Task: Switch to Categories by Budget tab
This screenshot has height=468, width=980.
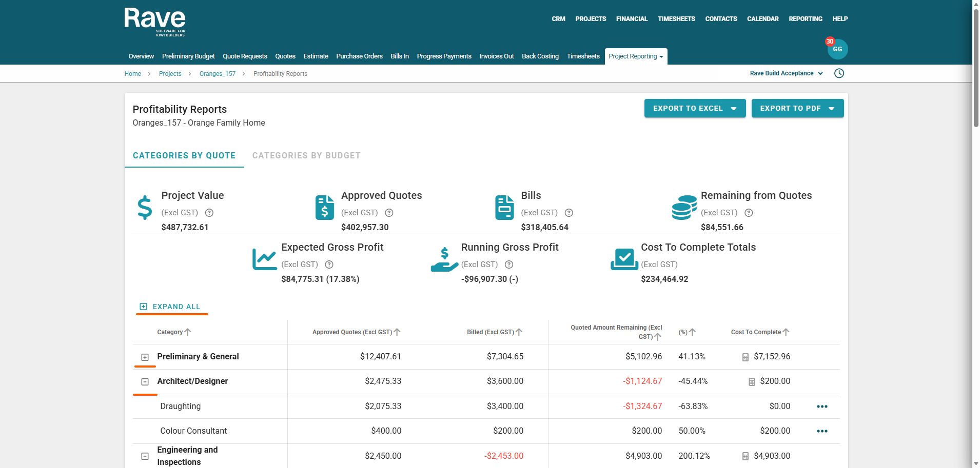Action: [x=306, y=155]
